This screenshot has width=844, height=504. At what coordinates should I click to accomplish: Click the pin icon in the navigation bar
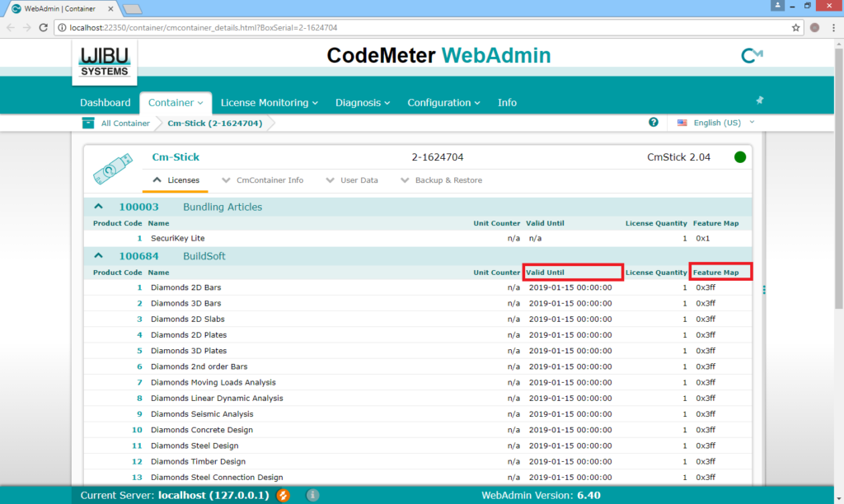click(x=758, y=99)
